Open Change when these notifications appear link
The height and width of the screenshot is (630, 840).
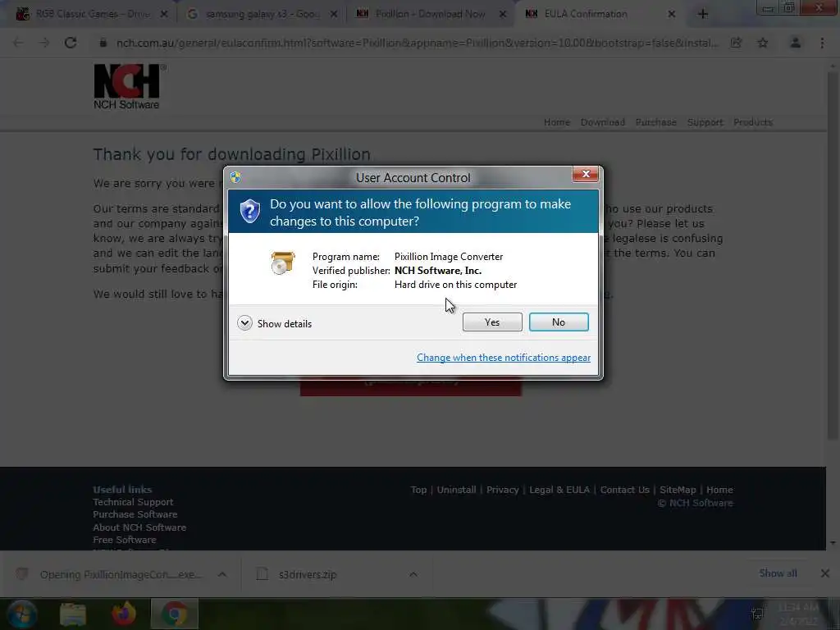point(503,358)
